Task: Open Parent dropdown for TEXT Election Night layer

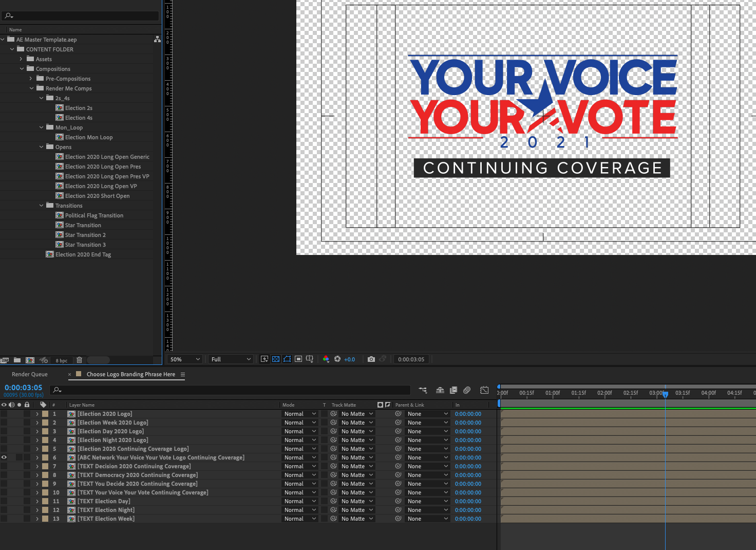Action: click(428, 510)
